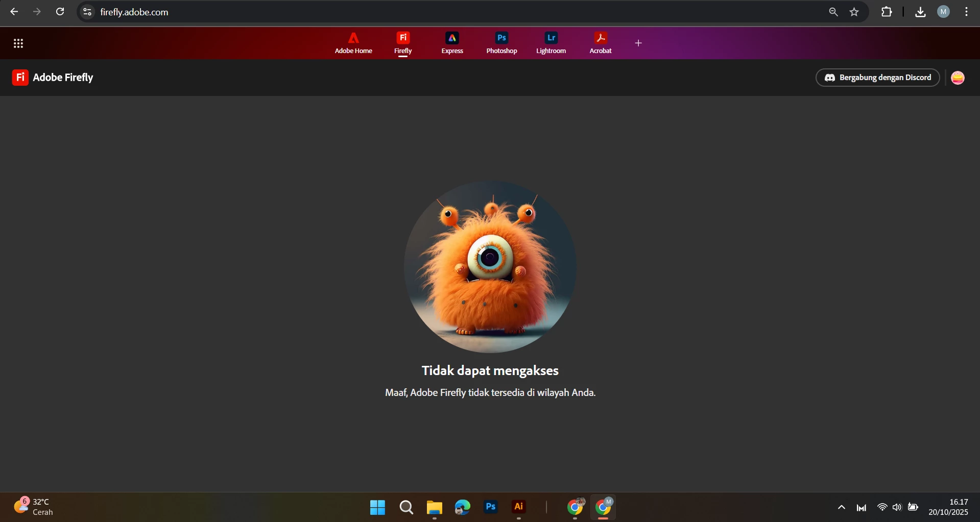Open File Explorer from taskbar
This screenshot has width=980, height=522.
435,507
